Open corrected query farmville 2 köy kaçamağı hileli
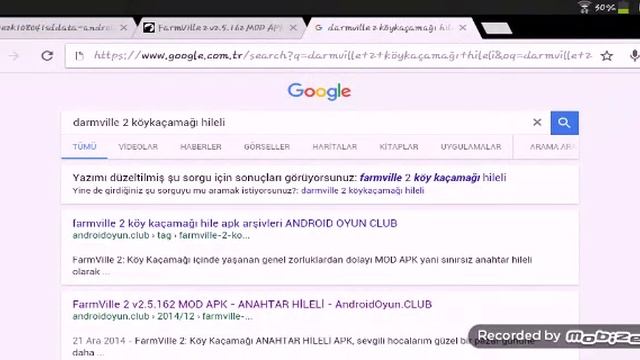Screen dimensions: 640x360 (x=433, y=178)
